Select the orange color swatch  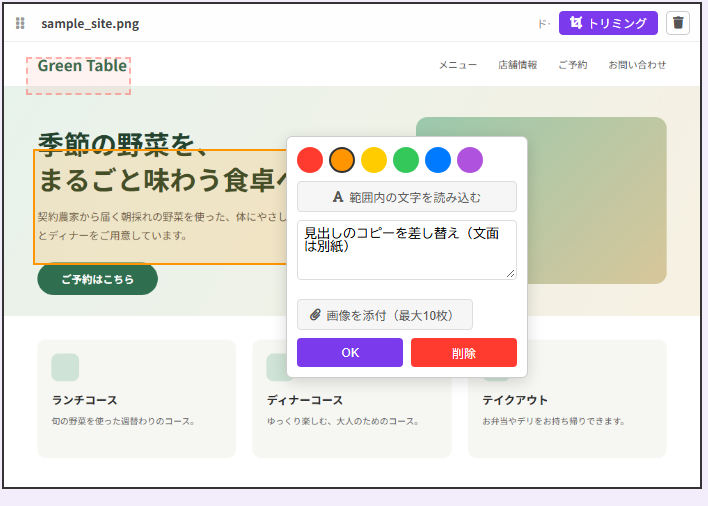point(342,160)
